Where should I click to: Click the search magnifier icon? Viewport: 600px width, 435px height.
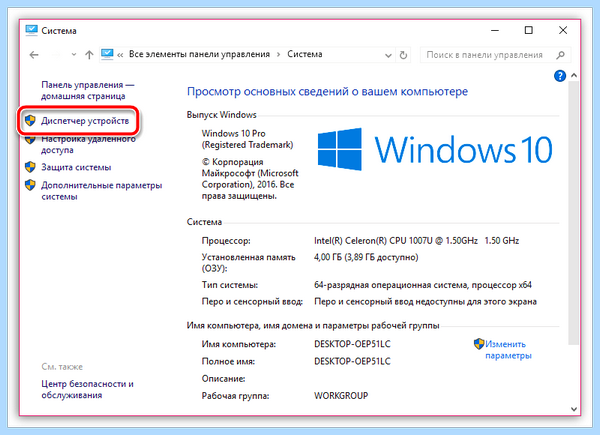coord(560,55)
